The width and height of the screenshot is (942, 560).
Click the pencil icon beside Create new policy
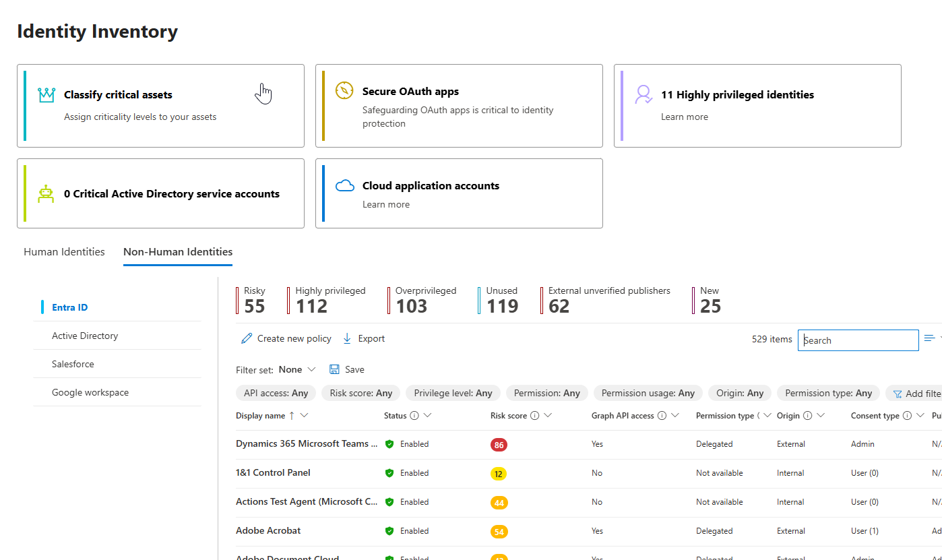[x=247, y=338]
